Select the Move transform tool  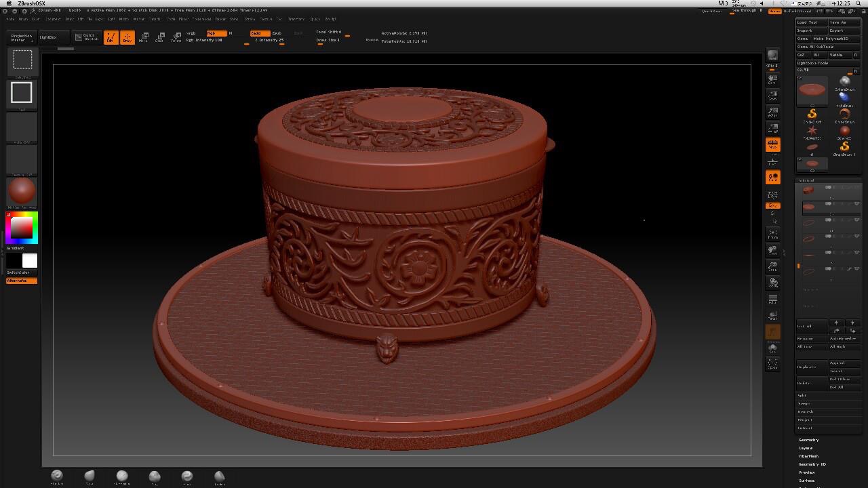(x=143, y=38)
